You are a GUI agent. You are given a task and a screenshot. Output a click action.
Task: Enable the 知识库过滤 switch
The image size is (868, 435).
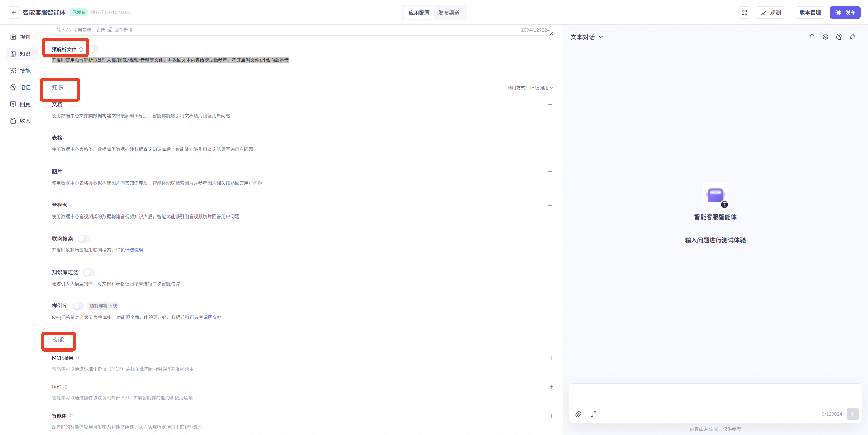click(89, 272)
